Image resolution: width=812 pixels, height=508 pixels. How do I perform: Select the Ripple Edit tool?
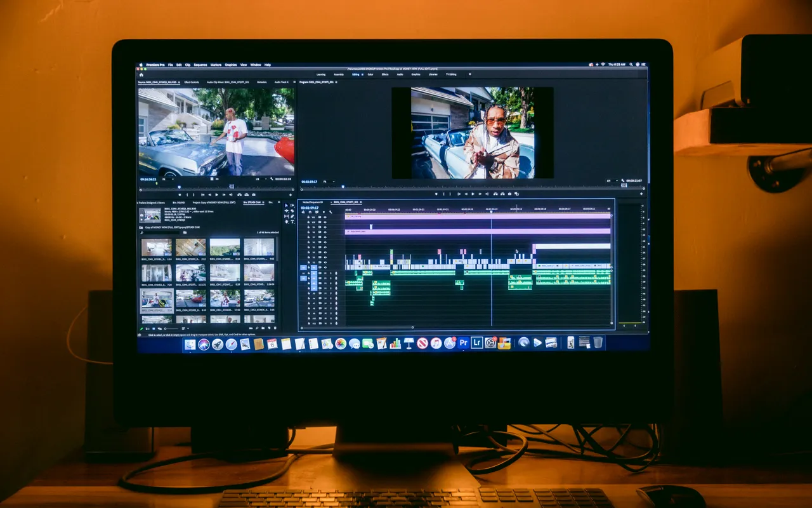(x=286, y=211)
